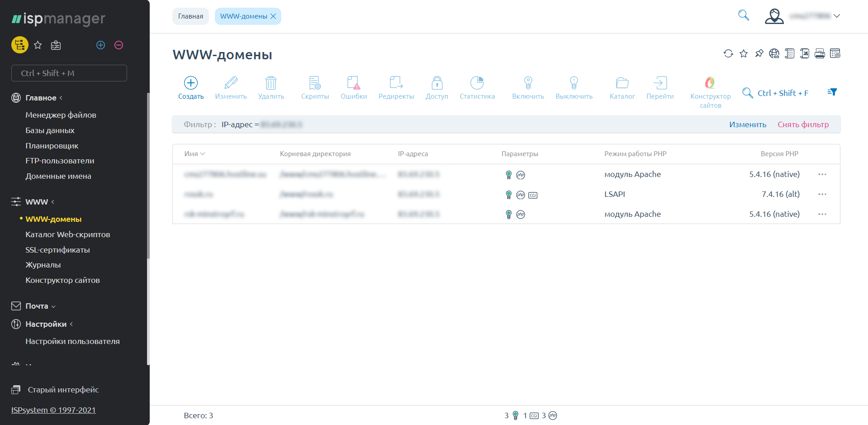Open the Статистика pie chart tool
The image size is (868, 425).
[477, 83]
